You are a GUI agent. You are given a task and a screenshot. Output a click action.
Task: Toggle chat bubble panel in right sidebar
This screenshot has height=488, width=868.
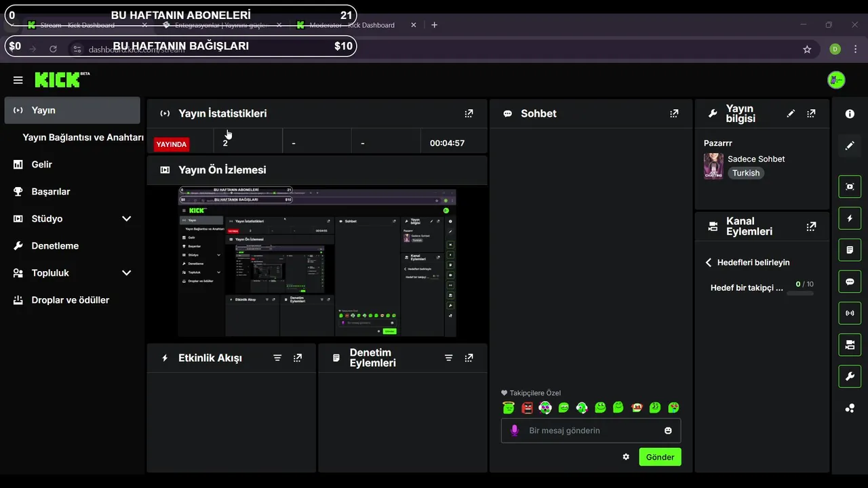[x=850, y=281]
